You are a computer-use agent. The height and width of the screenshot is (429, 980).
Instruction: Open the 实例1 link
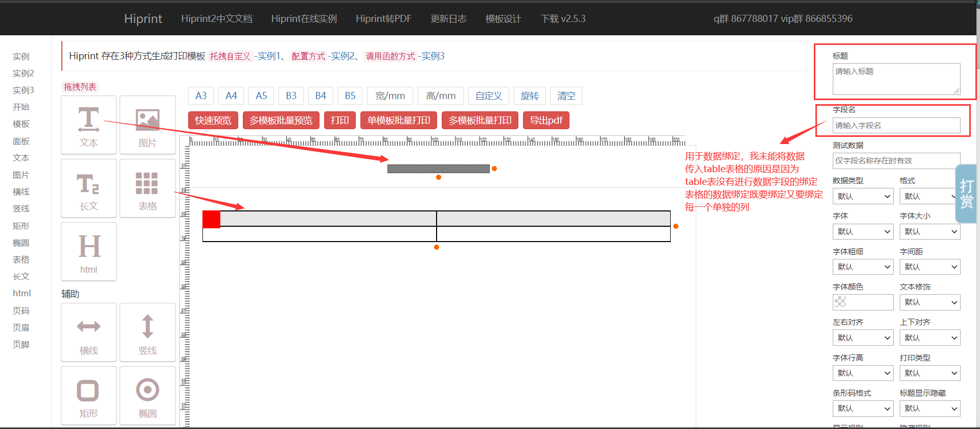pos(268,56)
